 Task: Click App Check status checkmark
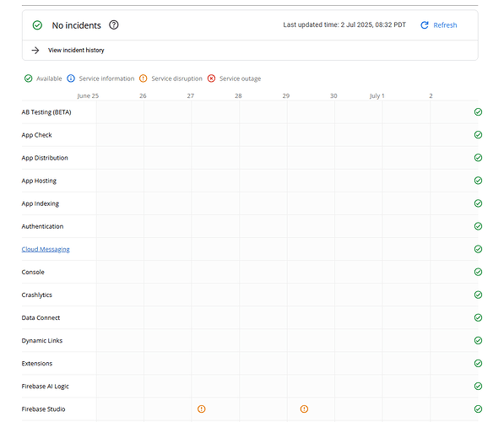[x=478, y=135]
